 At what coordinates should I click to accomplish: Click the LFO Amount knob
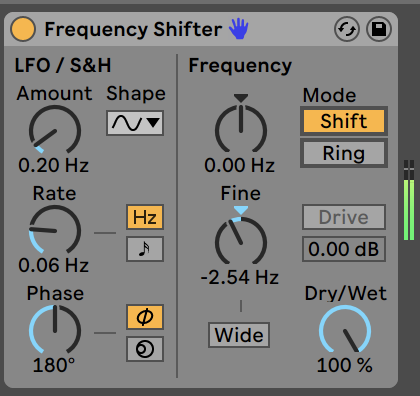(55, 130)
